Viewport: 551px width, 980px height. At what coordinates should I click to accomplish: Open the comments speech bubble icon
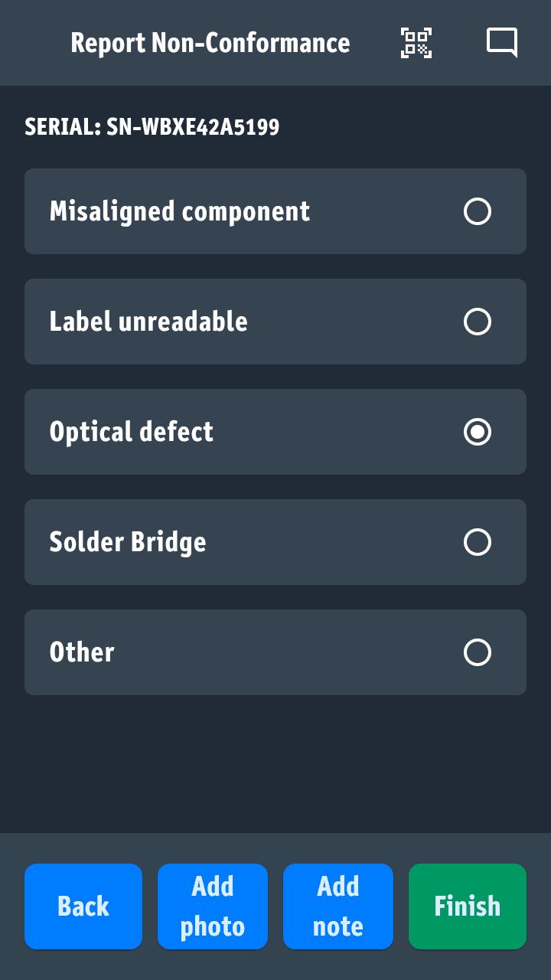501,42
